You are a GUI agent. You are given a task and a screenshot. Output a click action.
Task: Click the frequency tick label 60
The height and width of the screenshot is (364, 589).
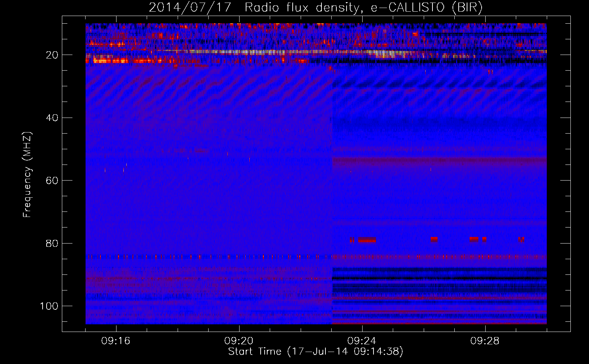(52, 181)
